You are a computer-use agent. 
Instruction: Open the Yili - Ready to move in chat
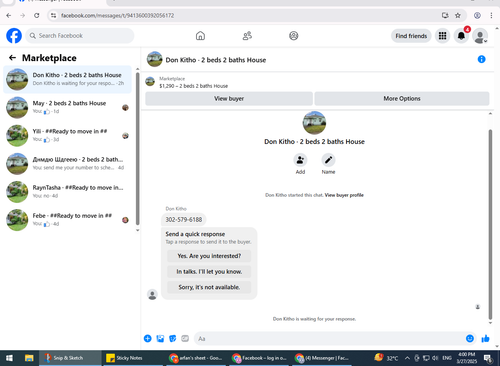click(67, 135)
